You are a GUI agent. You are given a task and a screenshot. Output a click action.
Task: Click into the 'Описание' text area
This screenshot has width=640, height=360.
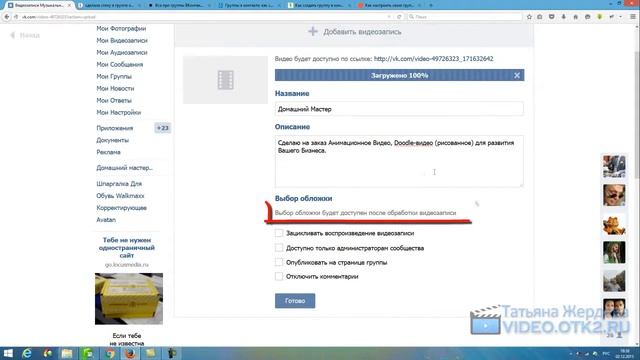[399, 162]
